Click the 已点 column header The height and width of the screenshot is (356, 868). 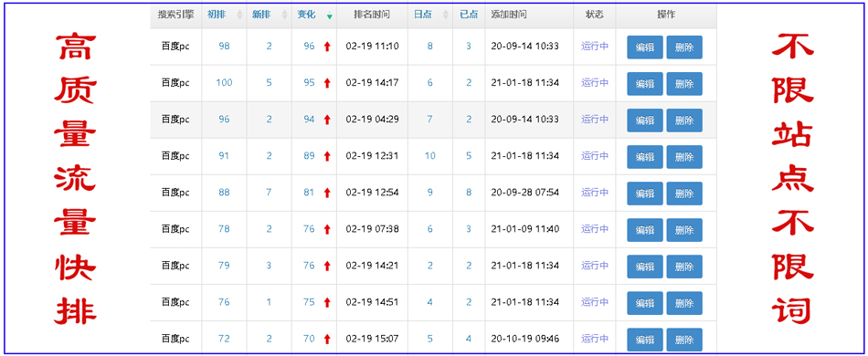[469, 15]
